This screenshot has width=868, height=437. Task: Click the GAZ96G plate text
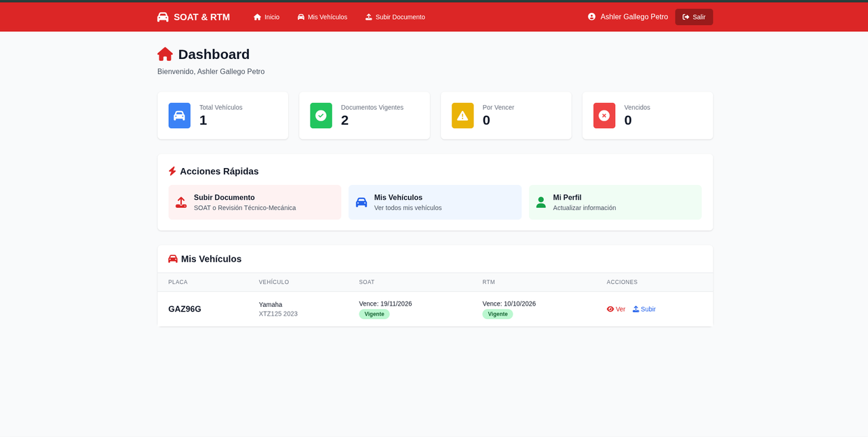coord(184,309)
